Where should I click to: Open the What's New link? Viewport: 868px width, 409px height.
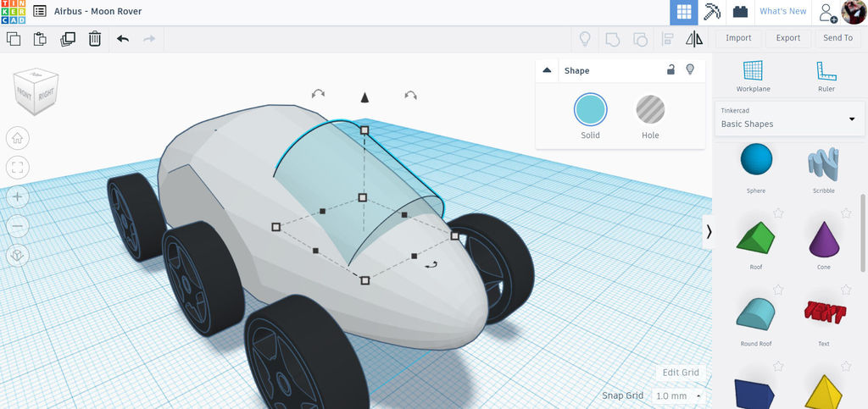[x=782, y=11]
